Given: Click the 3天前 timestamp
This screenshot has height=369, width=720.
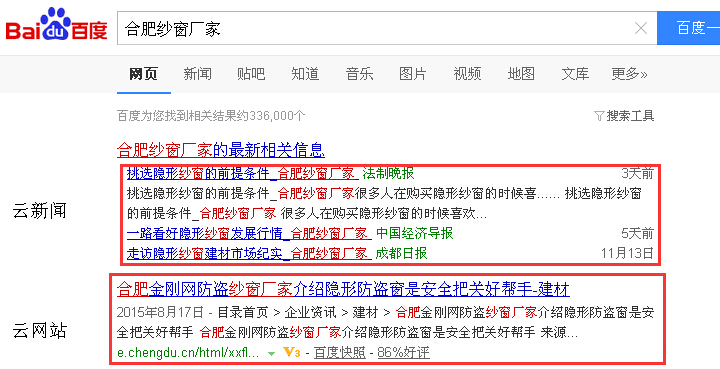Looking at the screenshot, I should pyautogui.click(x=637, y=173).
